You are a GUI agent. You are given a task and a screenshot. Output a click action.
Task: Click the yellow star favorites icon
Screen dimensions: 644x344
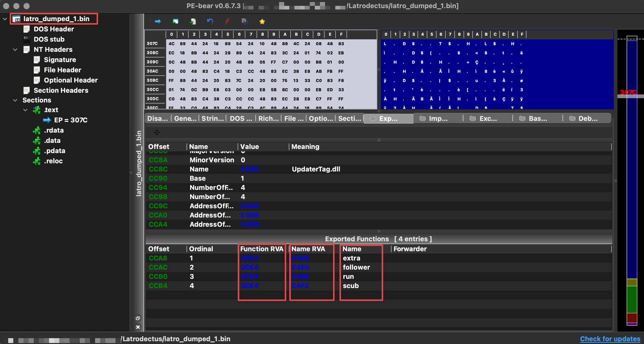coord(262,21)
